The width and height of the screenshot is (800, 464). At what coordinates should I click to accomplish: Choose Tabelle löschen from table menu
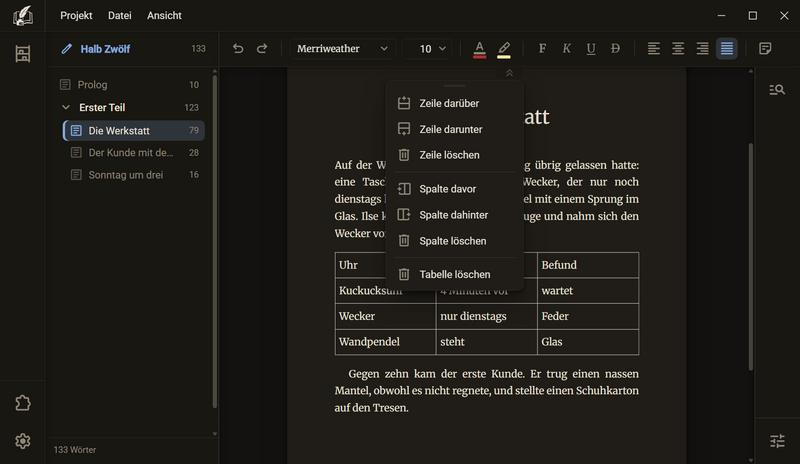454,275
